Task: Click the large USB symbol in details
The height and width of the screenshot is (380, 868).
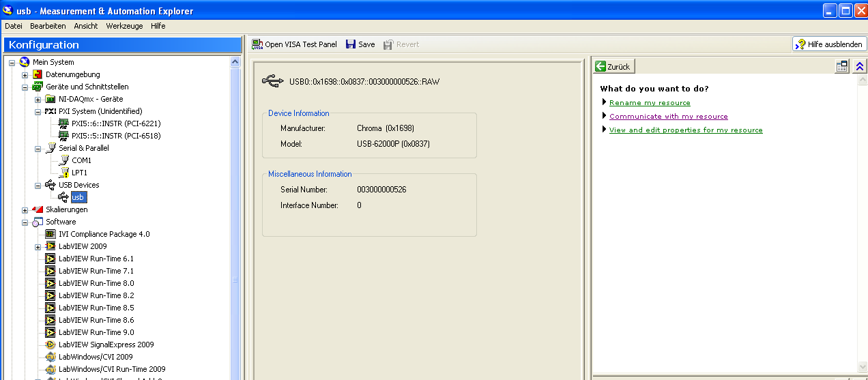Action: pyautogui.click(x=273, y=81)
